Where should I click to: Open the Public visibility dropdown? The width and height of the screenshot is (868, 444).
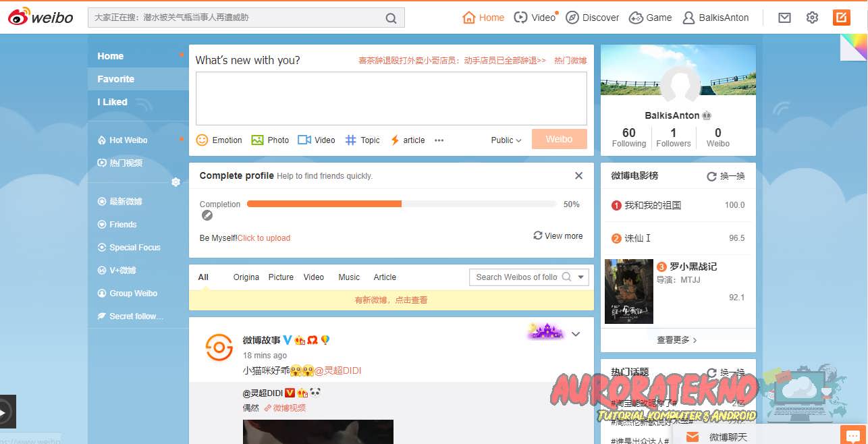(x=506, y=140)
